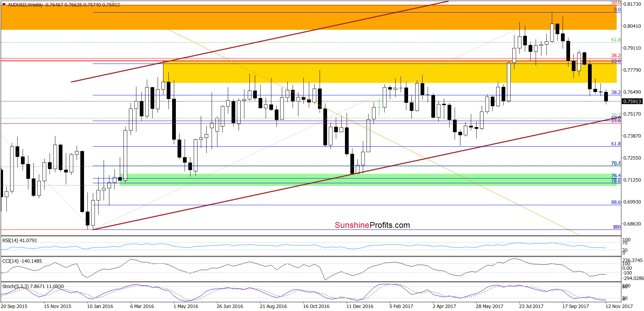Select the AUDUSD,Weekly chart title
The height and width of the screenshot is (311, 644).
point(25,5)
